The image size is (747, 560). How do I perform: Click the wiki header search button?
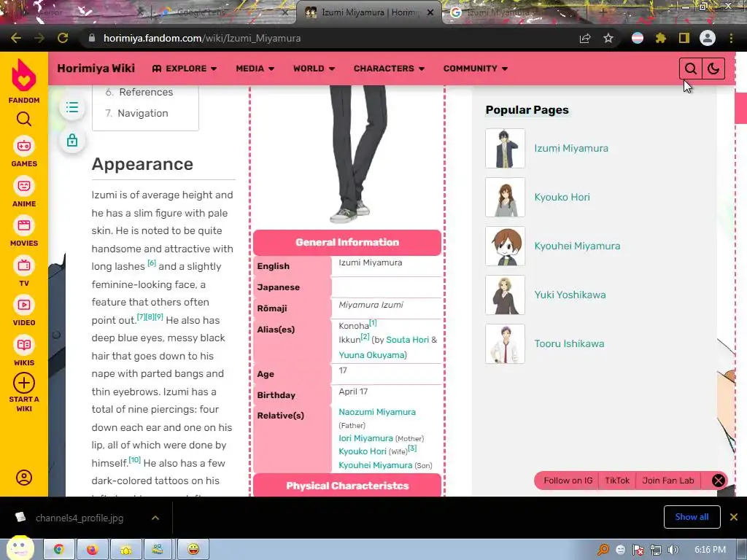point(690,69)
